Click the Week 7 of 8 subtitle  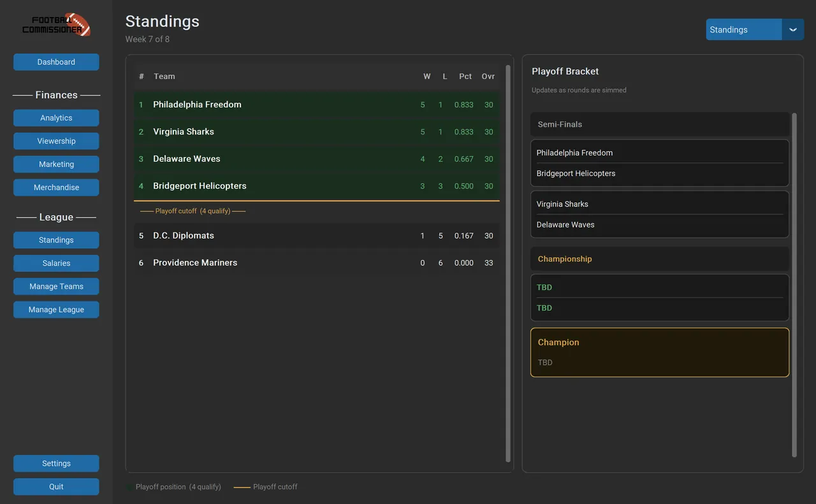(x=147, y=40)
